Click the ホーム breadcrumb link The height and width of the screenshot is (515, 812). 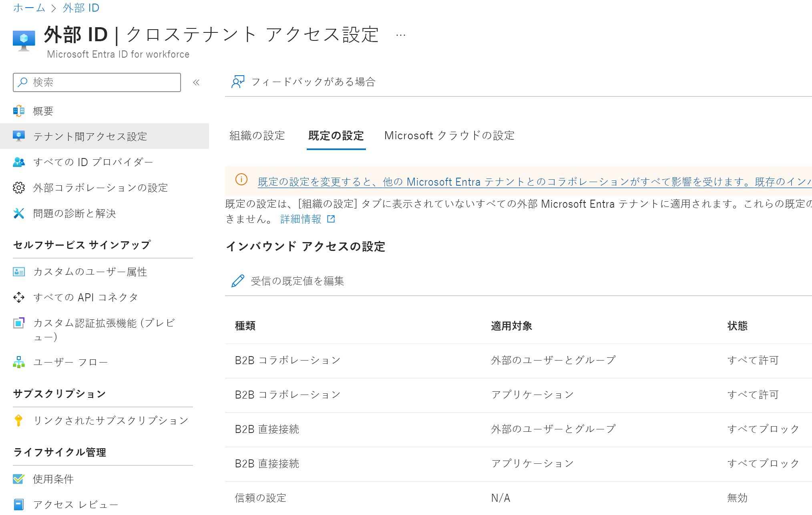29,8
